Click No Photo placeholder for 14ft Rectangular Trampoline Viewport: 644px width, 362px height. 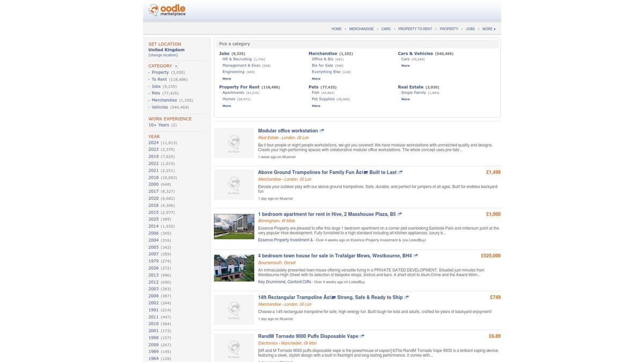[x=234, y=309]
